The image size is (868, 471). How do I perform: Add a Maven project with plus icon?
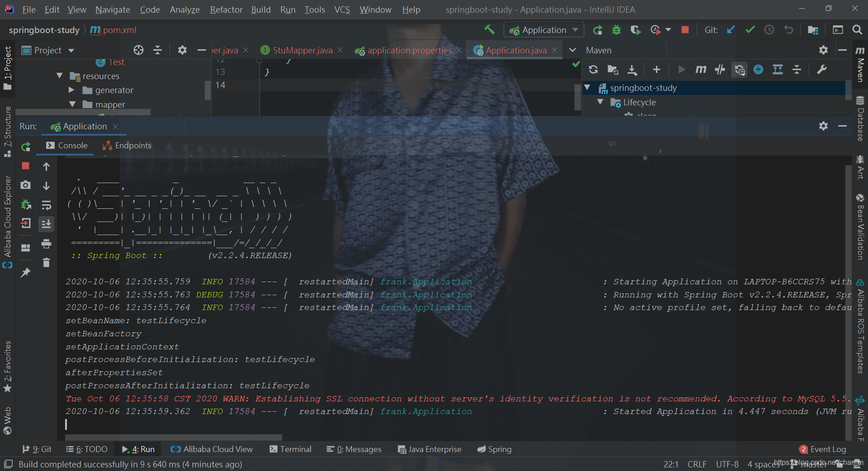656,70
